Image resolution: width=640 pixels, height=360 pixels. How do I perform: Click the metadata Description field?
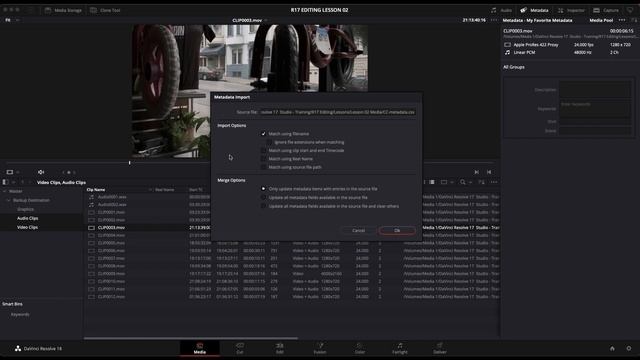596,89
